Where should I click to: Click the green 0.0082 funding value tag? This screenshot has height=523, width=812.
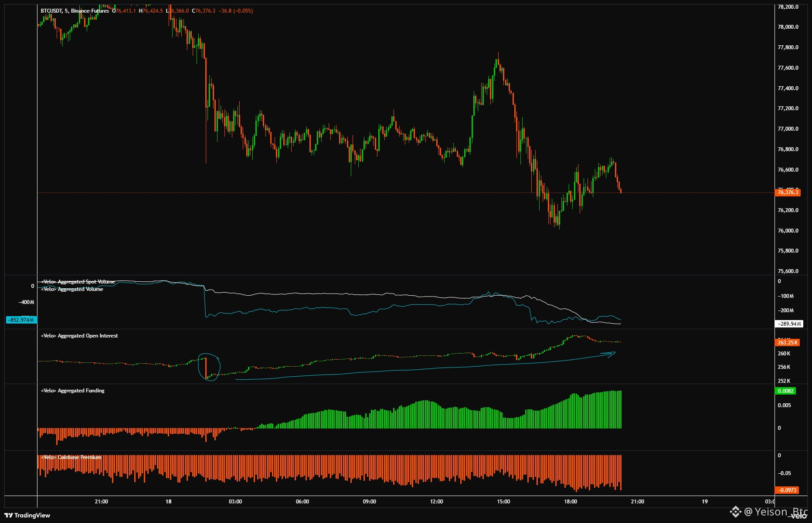pos(785,391)
